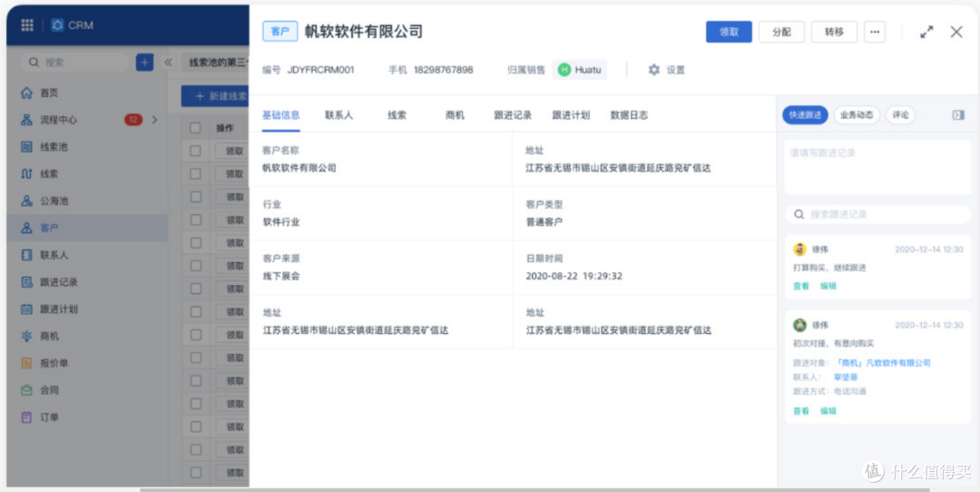Image resolution: width=980 pixels, height=492 pixels.
Task: Open 「商机」凡软软件有限公司 link
Action: coord(883,362)
